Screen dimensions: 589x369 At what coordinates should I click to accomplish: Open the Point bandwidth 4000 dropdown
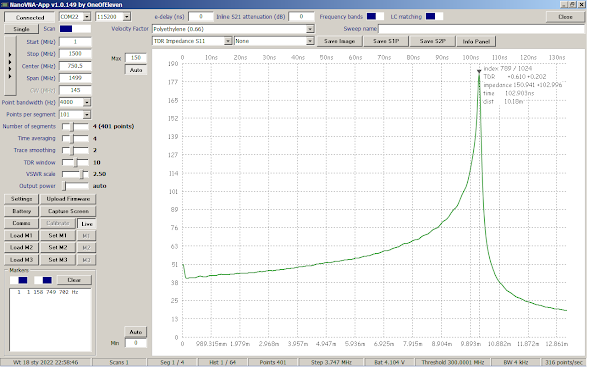pyautogui.click(x=87, y=102)
